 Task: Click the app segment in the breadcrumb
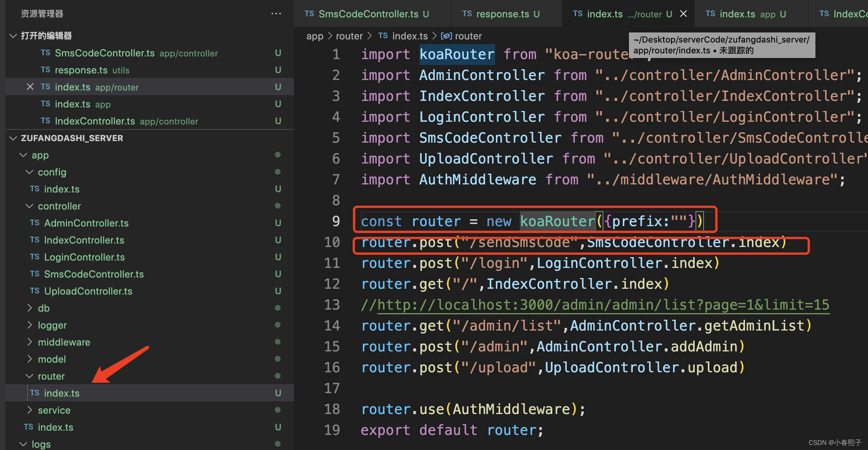314,36
